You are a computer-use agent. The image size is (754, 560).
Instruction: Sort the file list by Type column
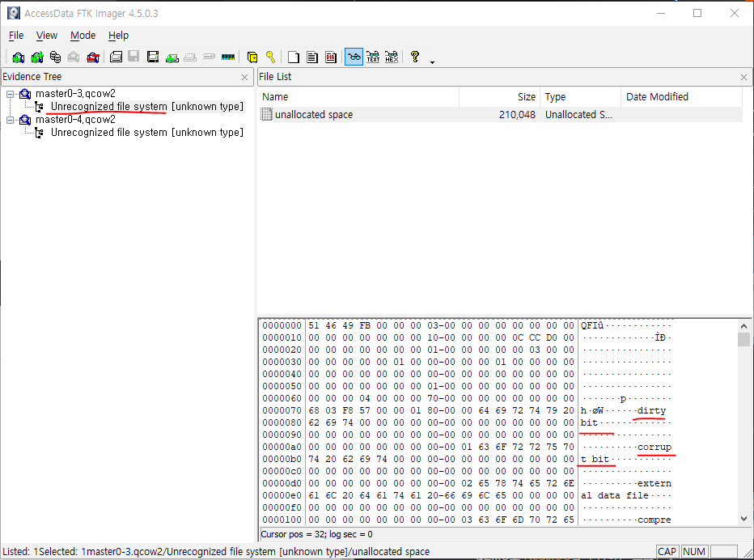click(580, 96)
